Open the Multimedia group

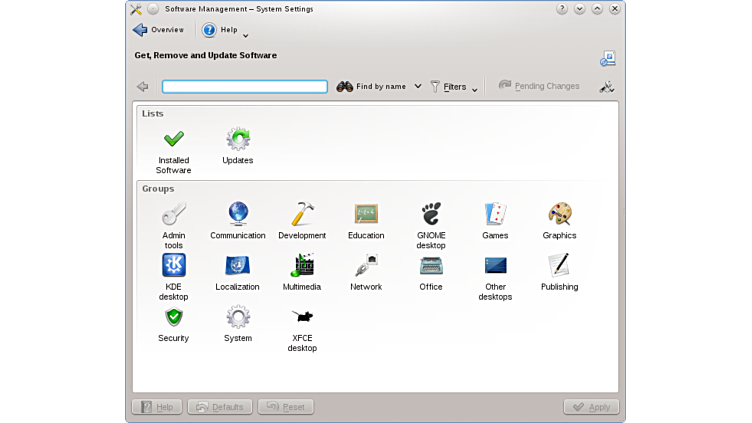coord(302,266)
